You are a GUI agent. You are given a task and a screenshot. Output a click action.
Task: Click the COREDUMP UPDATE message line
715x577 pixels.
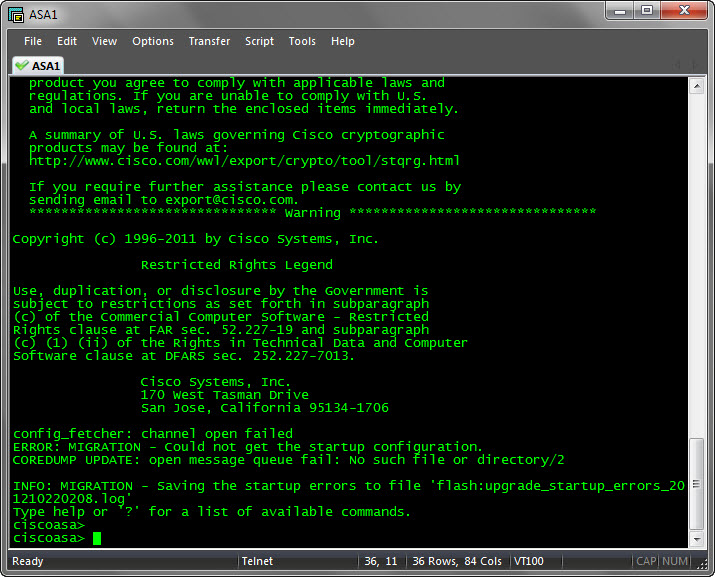click(288, 460)
